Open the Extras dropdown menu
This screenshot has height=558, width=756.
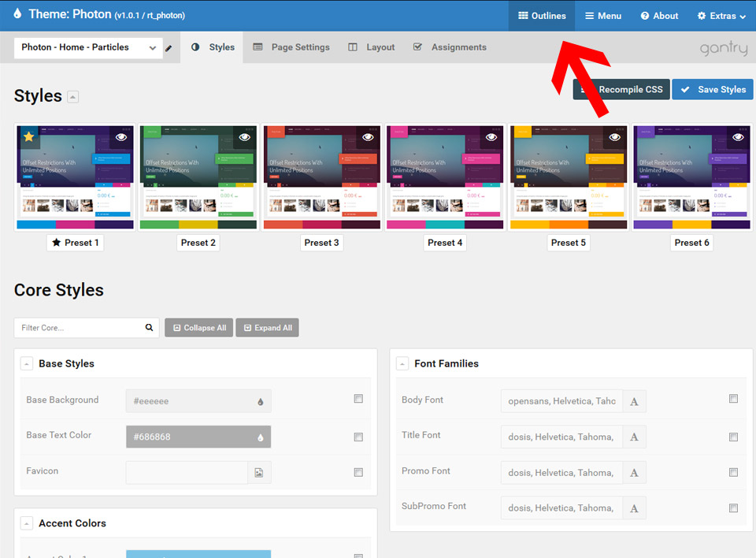[x=721, y=16]
